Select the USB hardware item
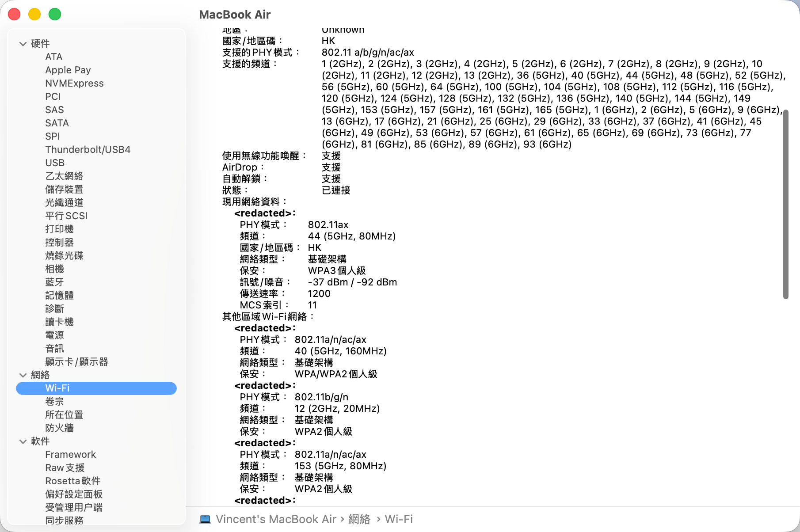 click(55, 163)
